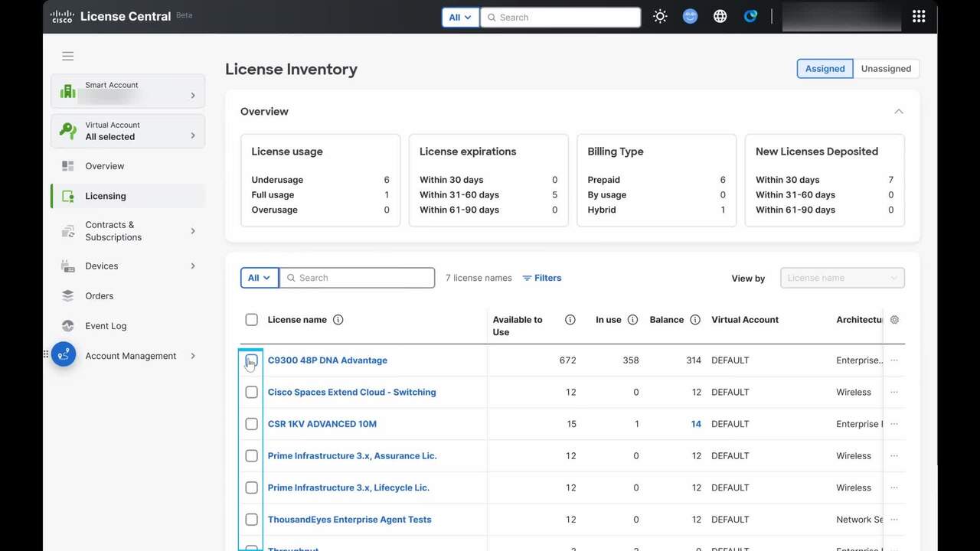Image resolution: width=980 pixels, height=551 pixels.
Task: Click the info icon beside Available to Use
Action: tap(570, 320)
